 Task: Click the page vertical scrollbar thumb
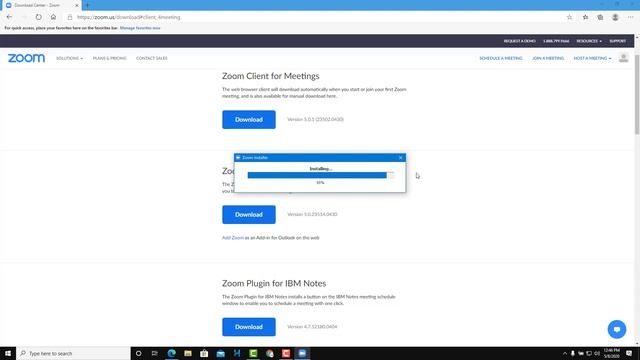pyautogui.click(x=637, y=94)
